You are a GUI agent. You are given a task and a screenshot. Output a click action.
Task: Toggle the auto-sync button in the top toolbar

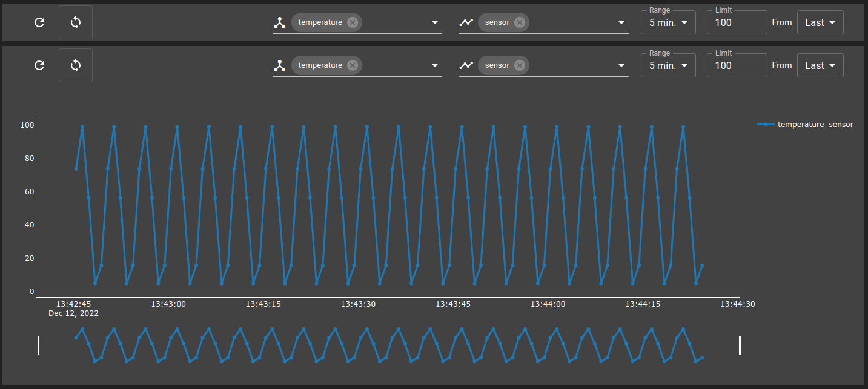(76, 22)
